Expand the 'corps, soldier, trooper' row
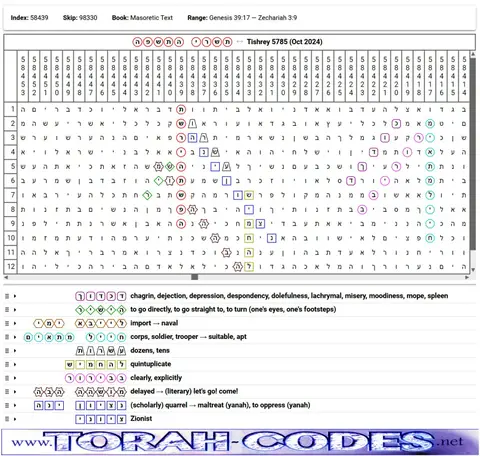Screen dimensions: 480x456 coord(15,337)
